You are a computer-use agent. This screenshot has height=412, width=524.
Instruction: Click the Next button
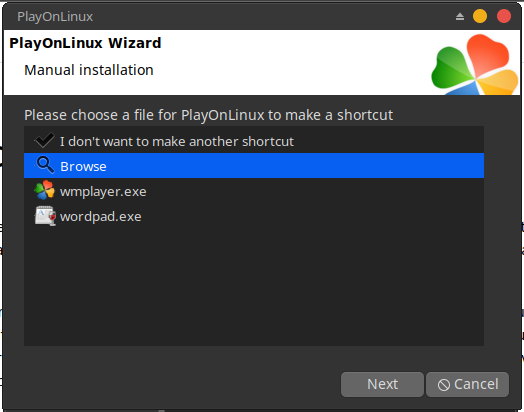[x=382, y=385]
